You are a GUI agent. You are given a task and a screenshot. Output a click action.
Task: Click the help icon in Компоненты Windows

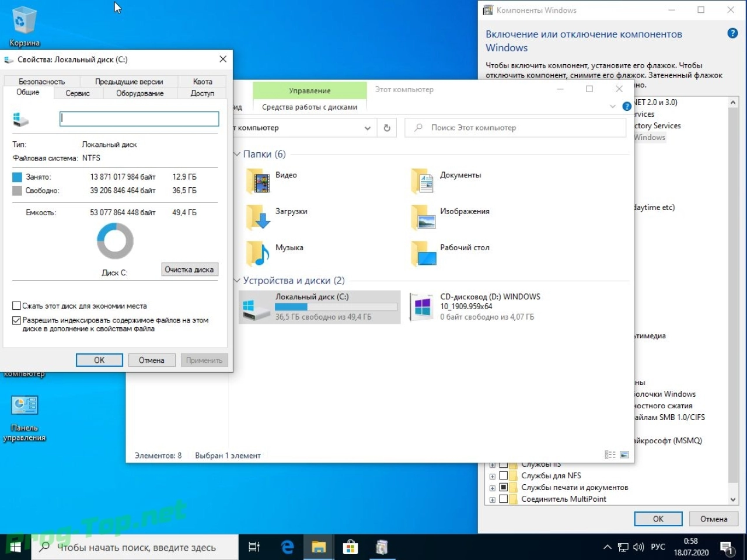[732, 33]
